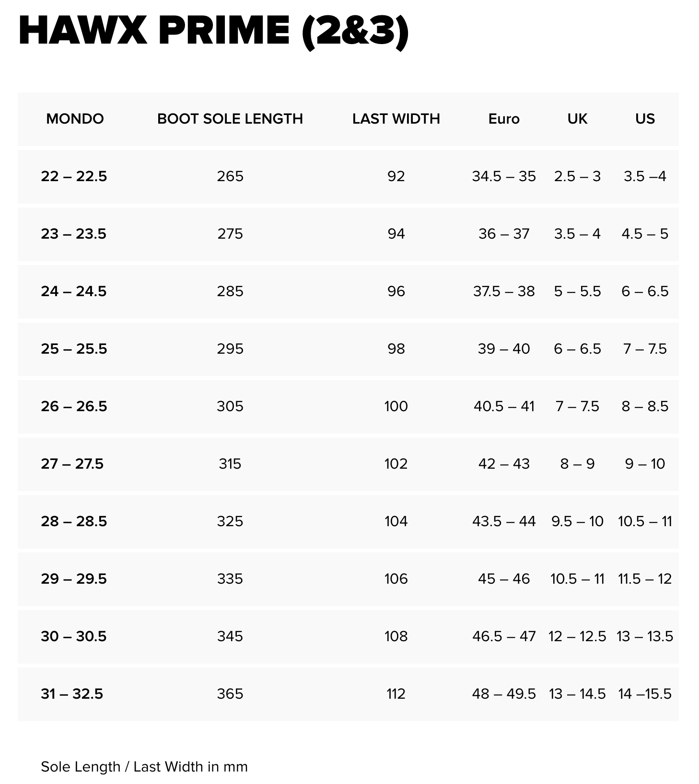Click the US column header
The height and width of the screenshot is (784, 699).
pyautogui.click(x=645, y=119)
